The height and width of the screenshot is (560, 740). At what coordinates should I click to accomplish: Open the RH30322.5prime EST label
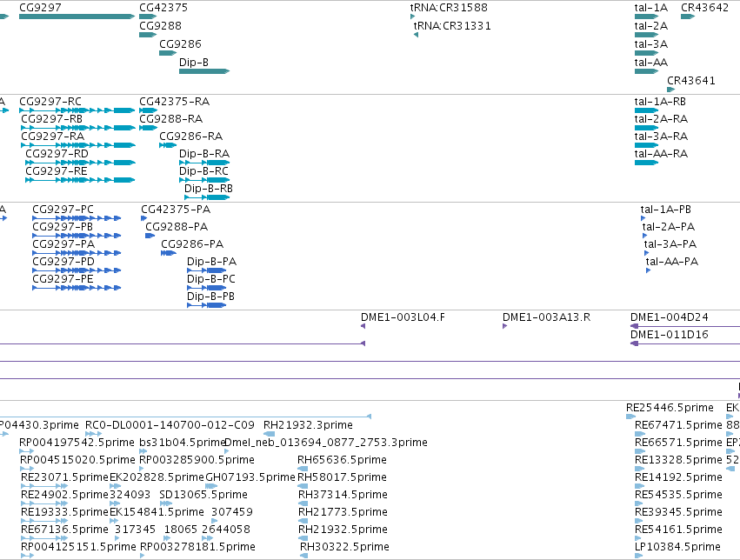tap(345, 547)
